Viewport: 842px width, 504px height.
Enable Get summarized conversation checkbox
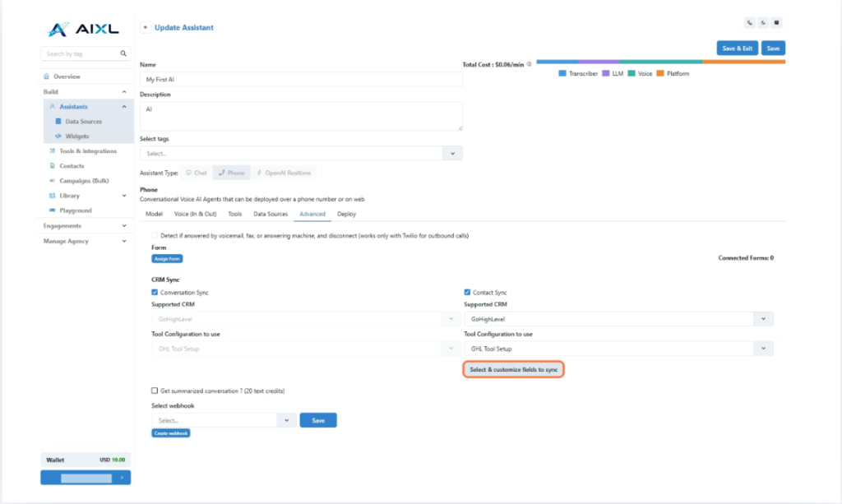pos(155,391)
